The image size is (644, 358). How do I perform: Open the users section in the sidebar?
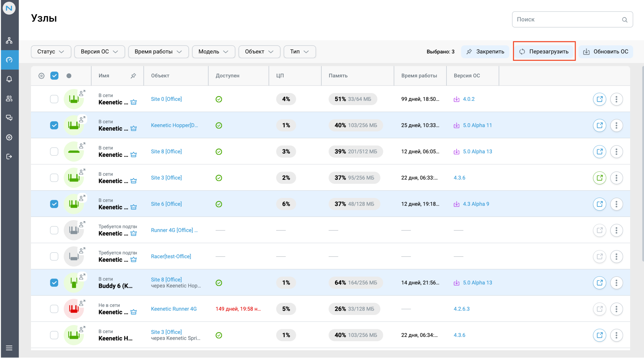[x=9, y=98]
